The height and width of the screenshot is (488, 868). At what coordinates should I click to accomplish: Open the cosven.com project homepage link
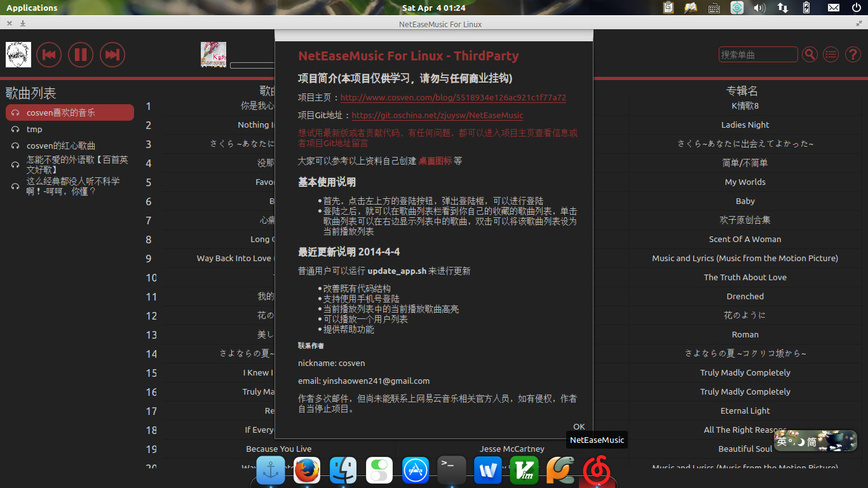(453, 98)
